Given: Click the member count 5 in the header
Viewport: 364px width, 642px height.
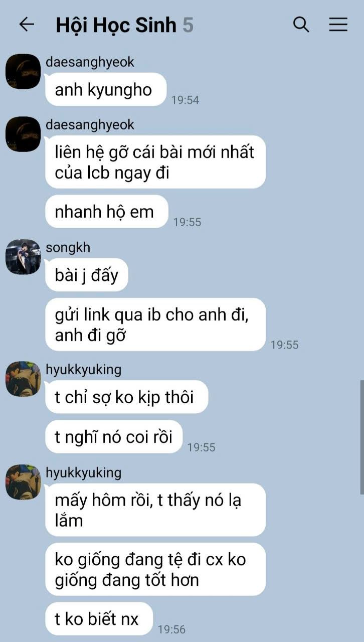Looking at the screenshot, I should click(x=188, y=25).
